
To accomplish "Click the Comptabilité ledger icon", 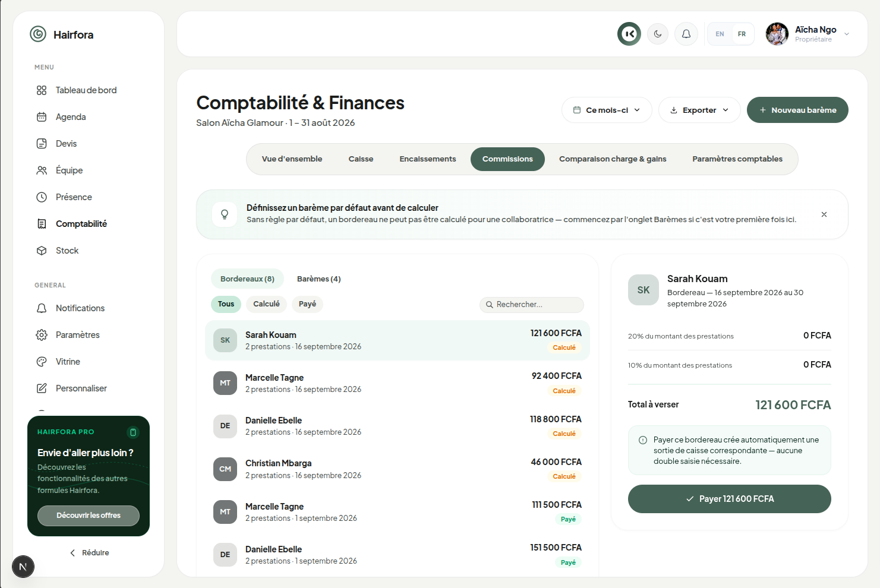I will [42, 224].
